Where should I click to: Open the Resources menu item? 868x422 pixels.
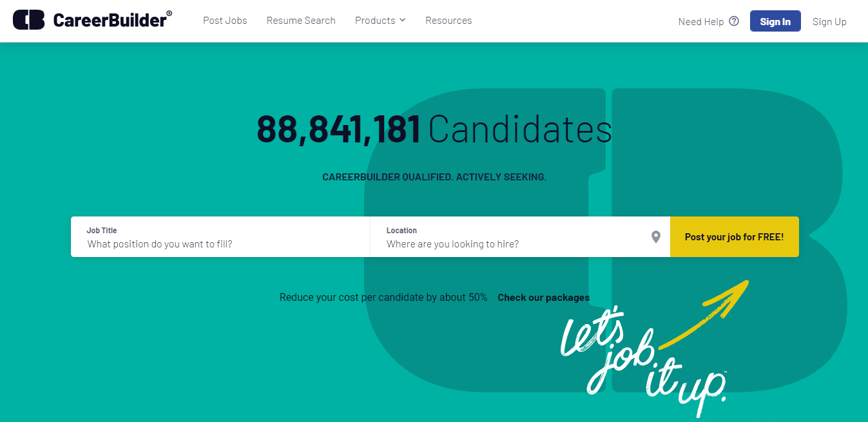pyautogui.click(x=448, y=21)
